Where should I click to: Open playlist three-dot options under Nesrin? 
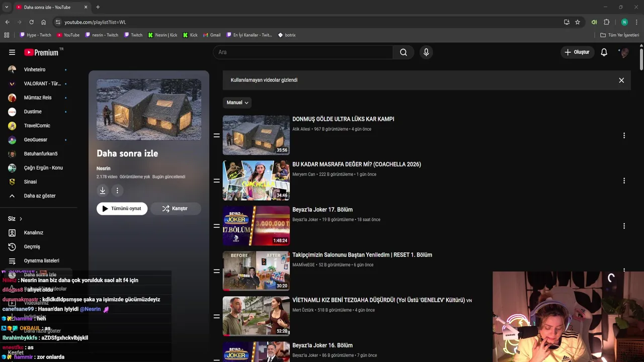[x=117, y=191]
